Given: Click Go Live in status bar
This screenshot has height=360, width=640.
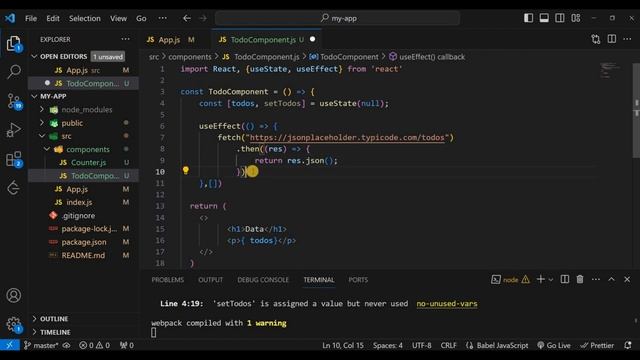Looking at the screenshot, I should pos(554,345).
